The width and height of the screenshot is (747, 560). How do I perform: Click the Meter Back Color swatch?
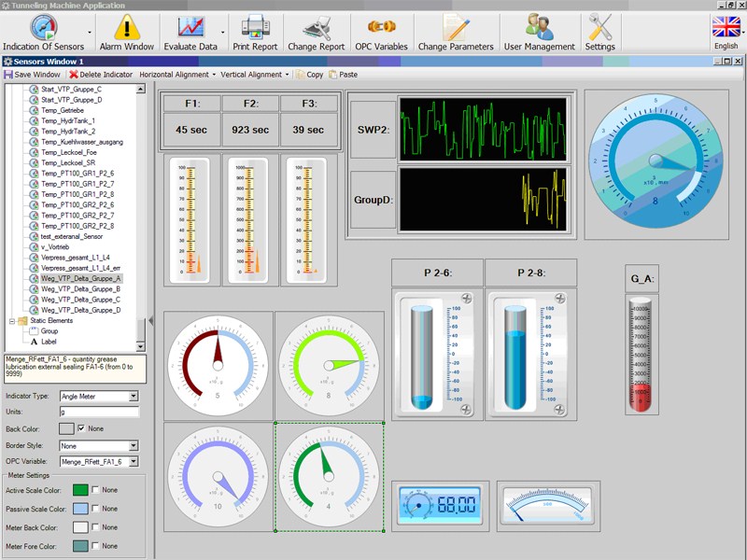pyautogui.click(x=80, y=527)
